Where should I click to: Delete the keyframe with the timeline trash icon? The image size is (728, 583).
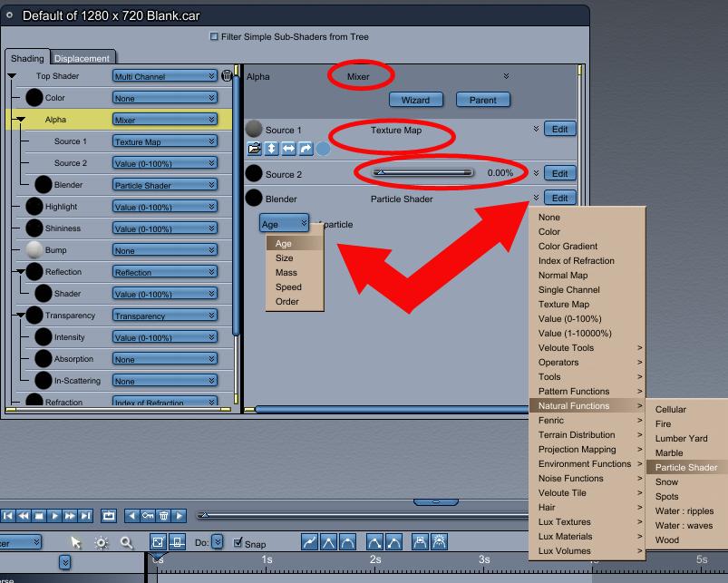163,516
